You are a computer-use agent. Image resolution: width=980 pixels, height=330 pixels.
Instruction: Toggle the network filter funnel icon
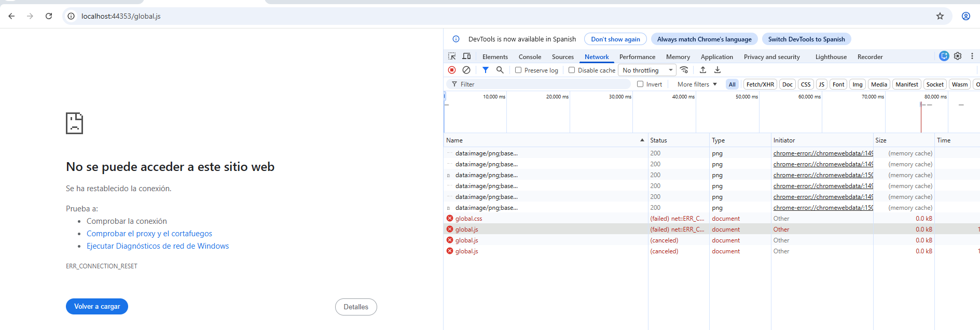tap(486, 70)
